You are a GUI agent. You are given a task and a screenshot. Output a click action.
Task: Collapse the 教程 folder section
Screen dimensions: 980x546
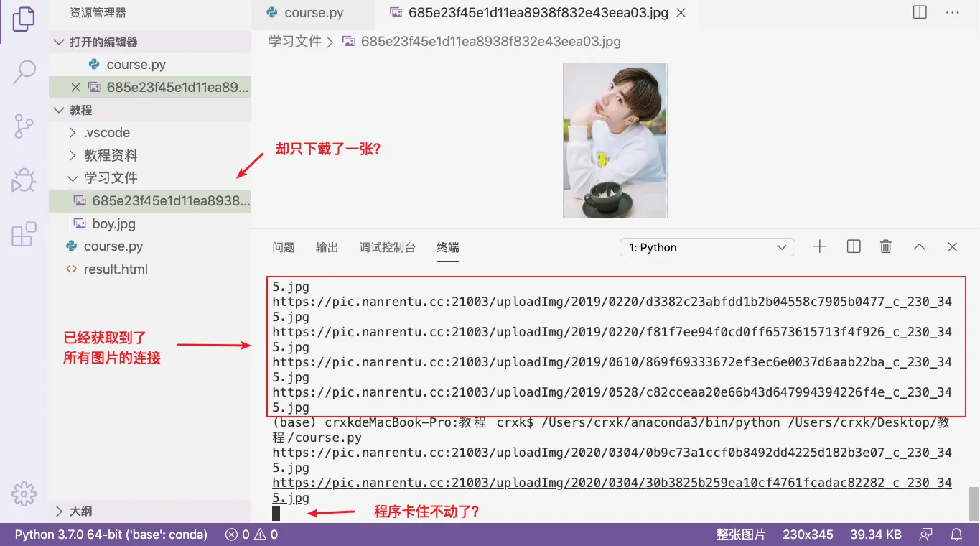point(150,110)
